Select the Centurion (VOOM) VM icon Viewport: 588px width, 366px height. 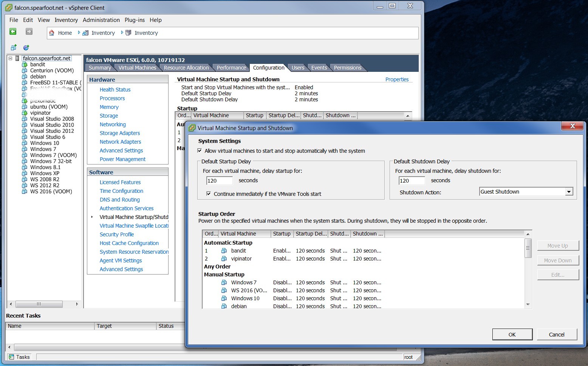[x=25, y=71]
